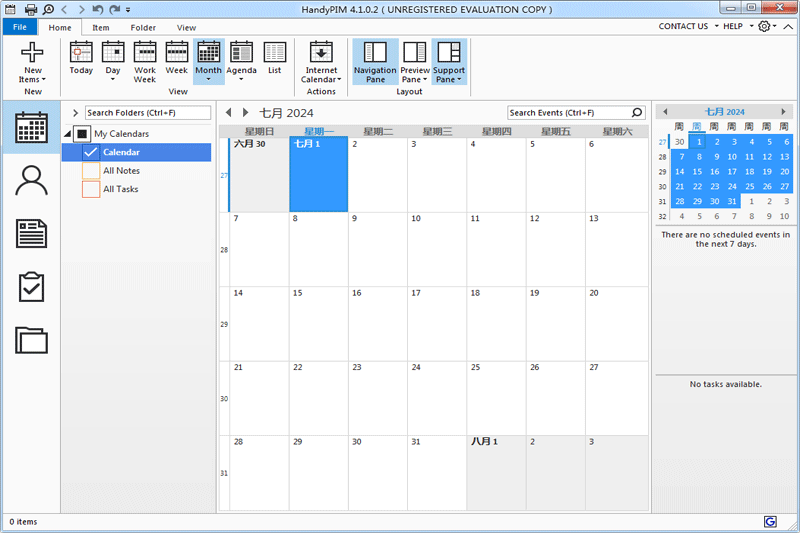Select July 15 in the main calendar
This screenshot has height=533, width=800.
tap(319, 324)
